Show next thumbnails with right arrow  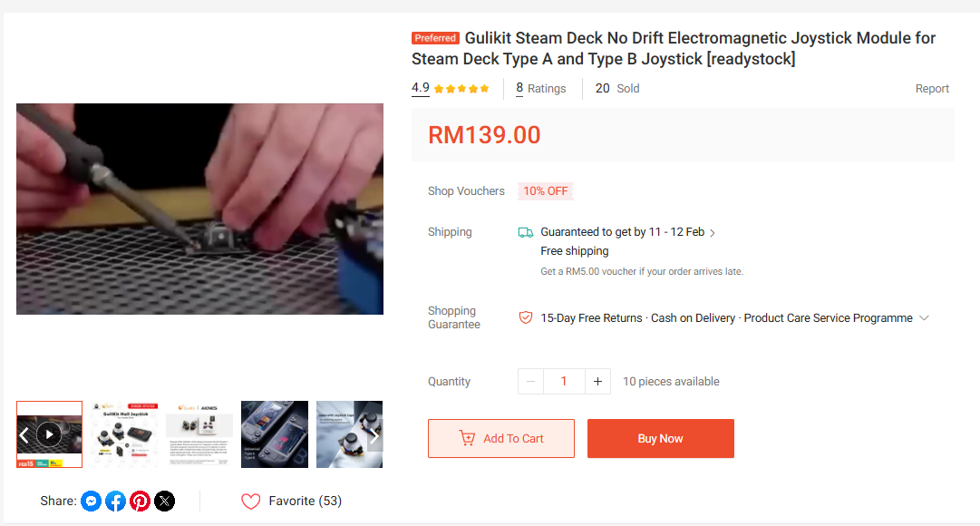(374, 435)
